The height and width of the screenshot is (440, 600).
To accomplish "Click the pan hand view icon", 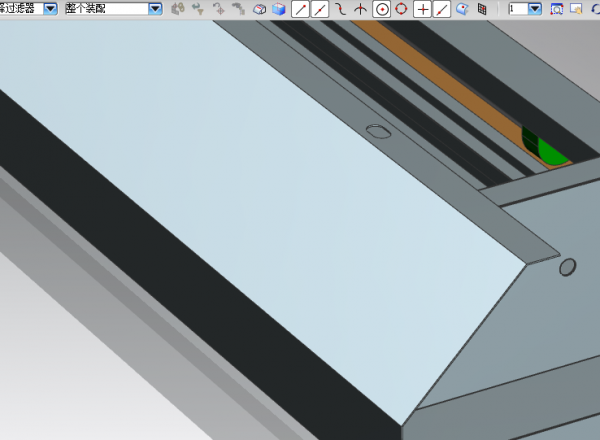I will 576,9.
